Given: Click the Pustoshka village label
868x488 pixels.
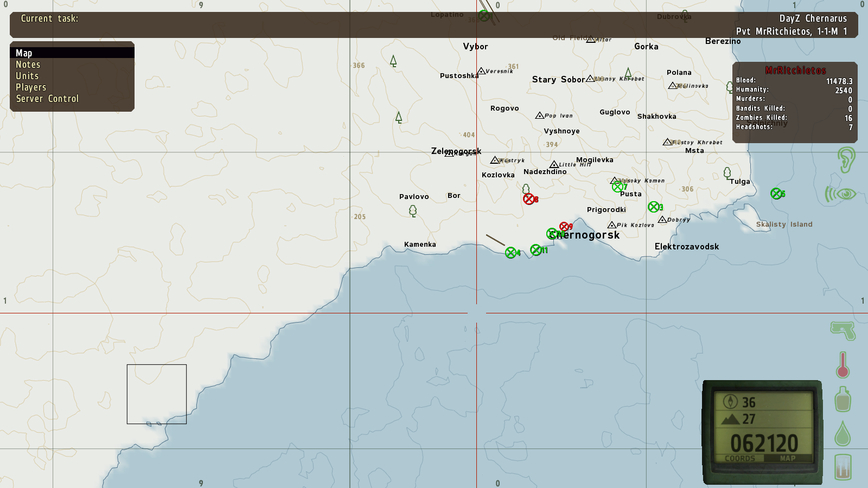Looking at the screenshot, I should pos(459,75).
